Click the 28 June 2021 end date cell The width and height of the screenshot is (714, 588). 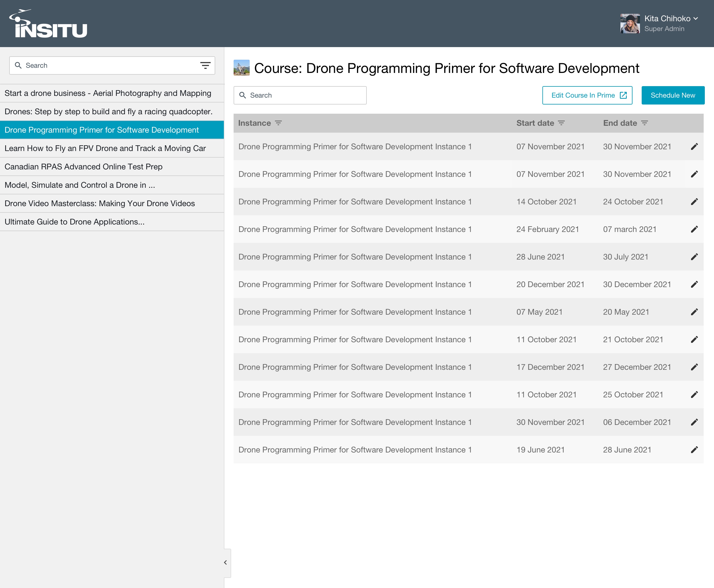pos(627,450)
